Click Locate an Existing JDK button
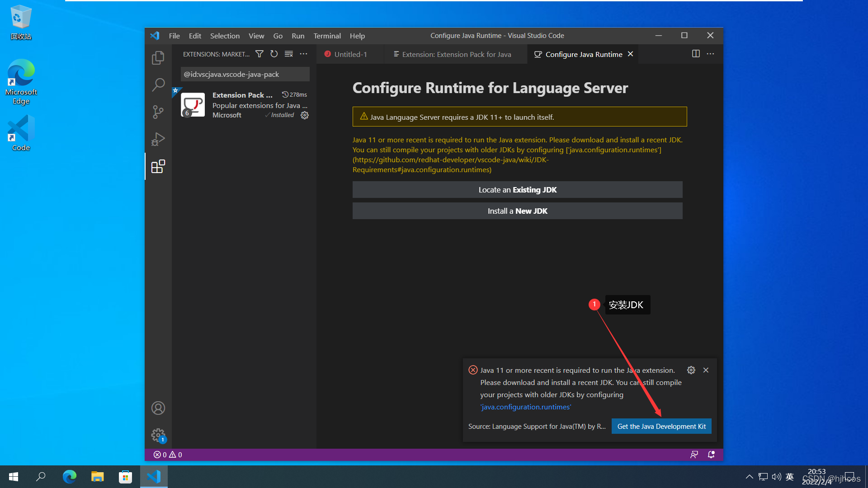The height and width of the screenshot is (488, 868). coord(517,190)
